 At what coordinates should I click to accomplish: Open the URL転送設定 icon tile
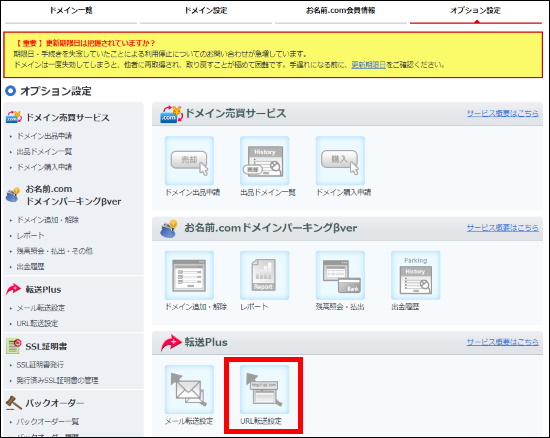264,389
